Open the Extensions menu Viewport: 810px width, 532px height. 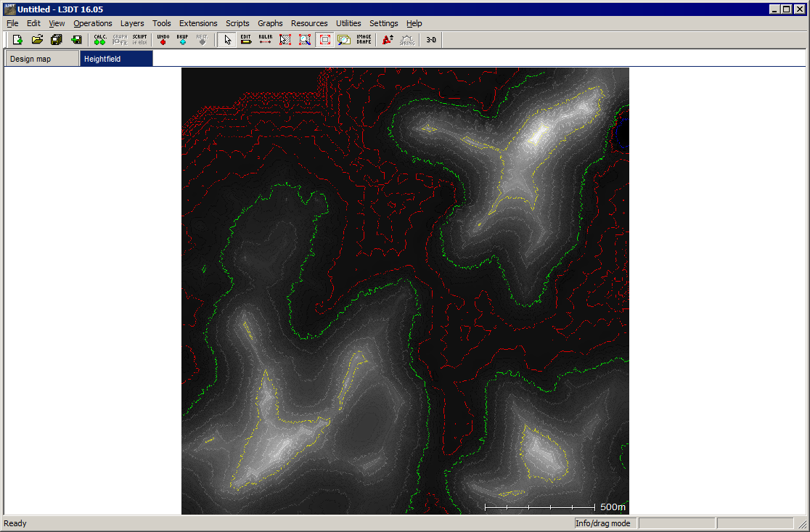[198, 23]
